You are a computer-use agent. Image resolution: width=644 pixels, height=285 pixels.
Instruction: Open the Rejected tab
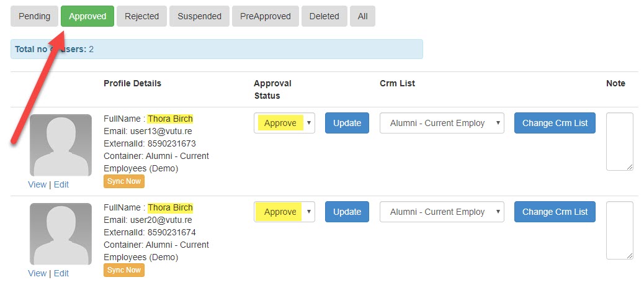(x=141, y=16)
